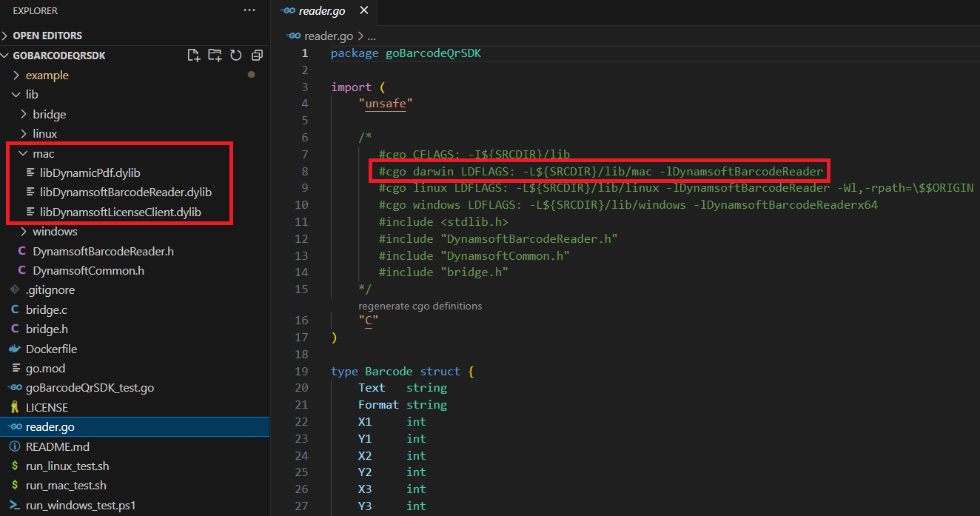The image size is (980, 516).
Task: Collapse the mac folder
Action: [x=43, y=153]
